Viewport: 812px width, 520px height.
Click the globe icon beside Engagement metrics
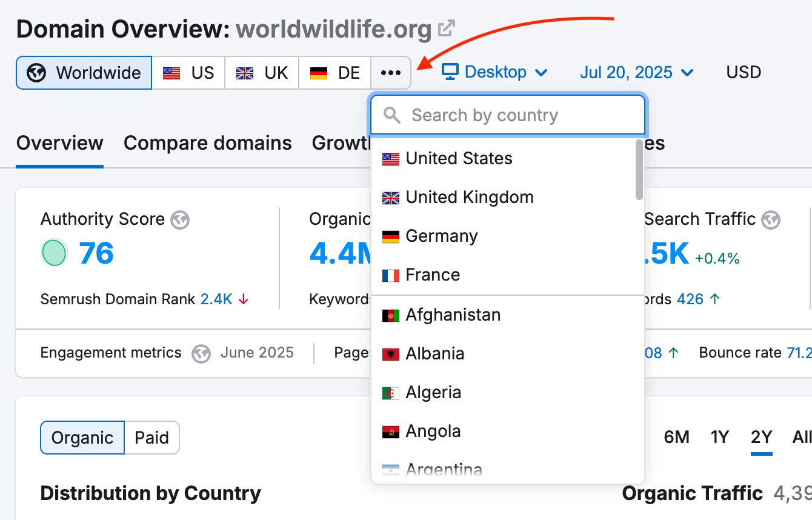[x=201, y=353]
